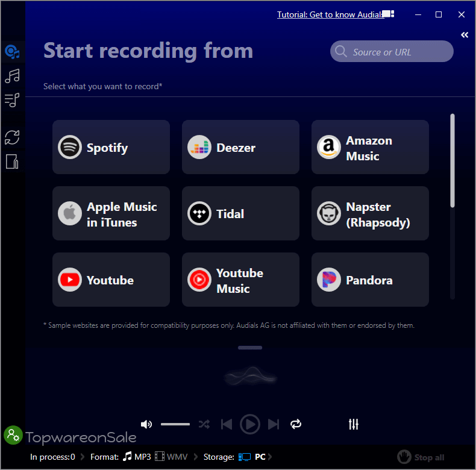Open the equalizer sliders icon
Viewport: 476px width, 470px height.
pos(353,424)
